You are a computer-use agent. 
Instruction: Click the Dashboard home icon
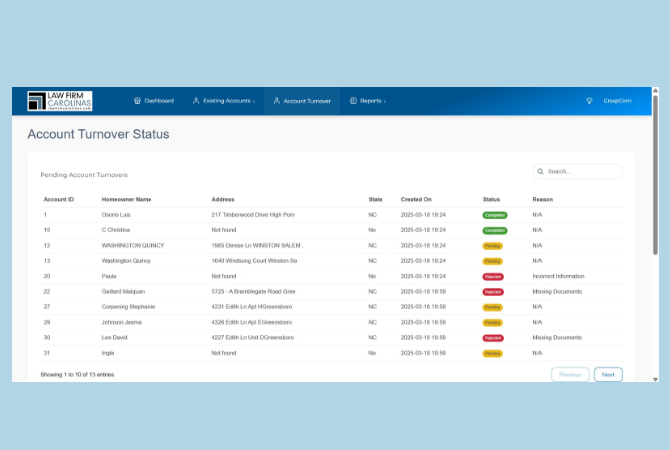coord(137,101)
